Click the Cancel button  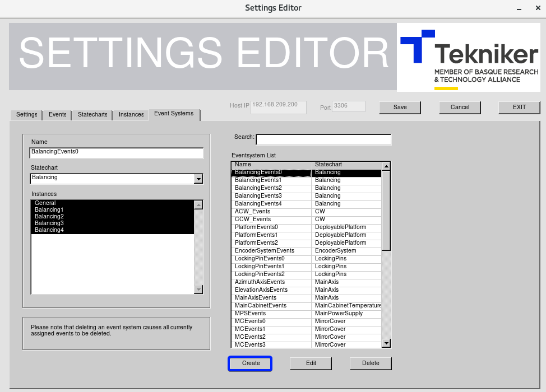point(460,108)
